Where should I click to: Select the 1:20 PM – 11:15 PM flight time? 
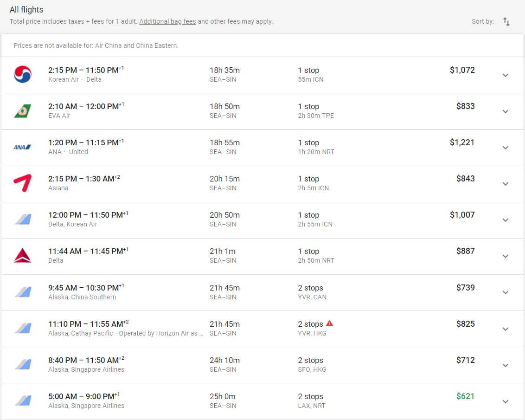click(86, 142)
